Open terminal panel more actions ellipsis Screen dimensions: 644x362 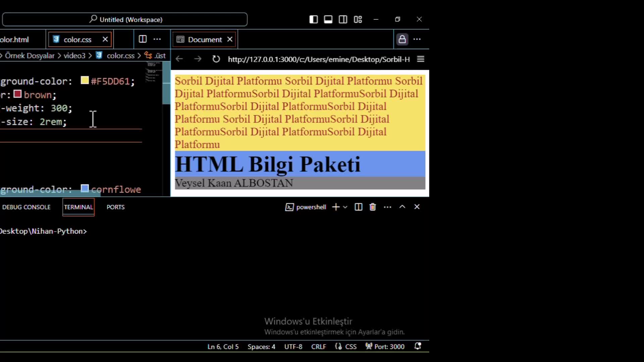point(387,207)
